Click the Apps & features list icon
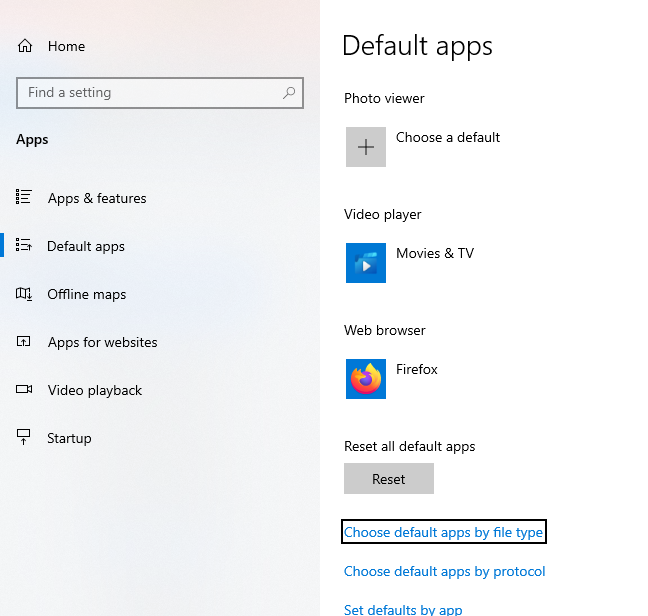 coord(24,197)
